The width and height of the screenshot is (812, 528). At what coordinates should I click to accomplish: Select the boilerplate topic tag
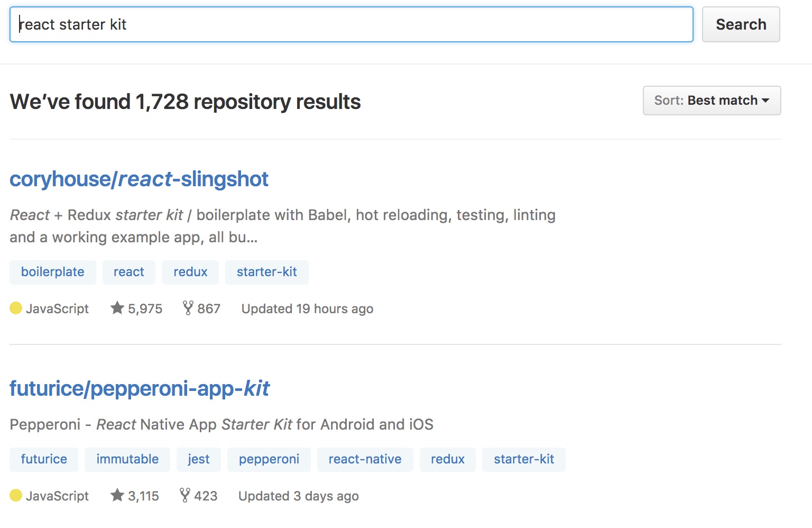53,272
